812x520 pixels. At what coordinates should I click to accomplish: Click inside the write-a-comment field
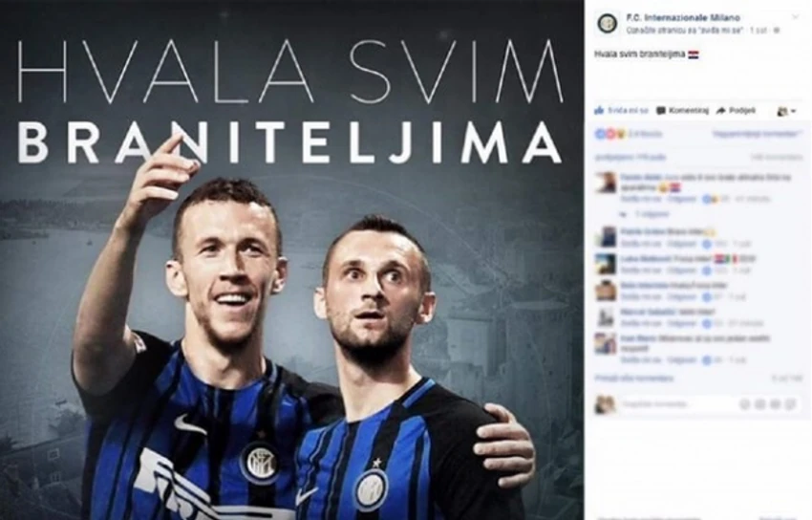(x=678, y=404)
